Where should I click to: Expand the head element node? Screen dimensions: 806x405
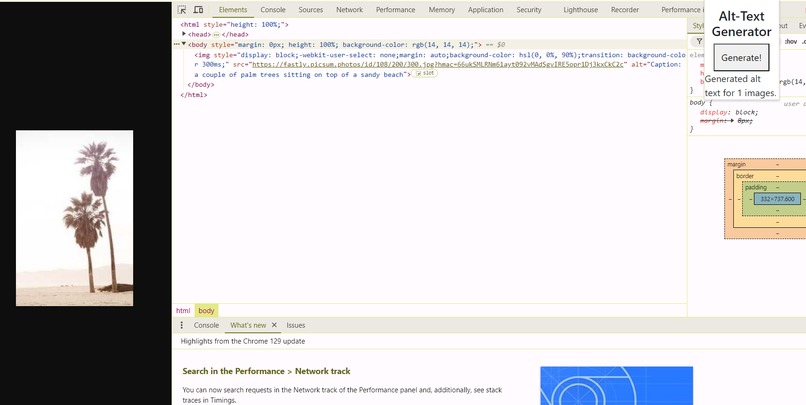click(x=184, y=34)
